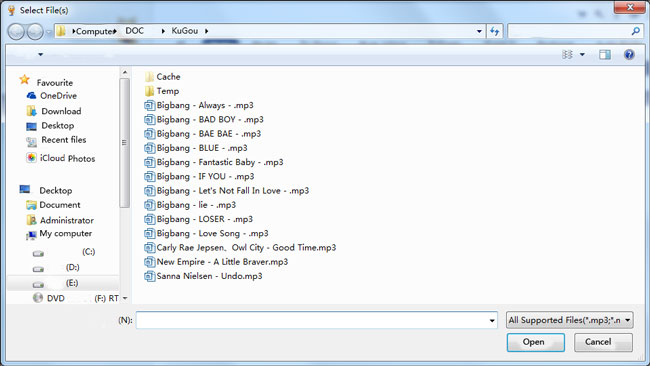Screen dimensions: 650x366
Task: Select Carly Rae Jepsen Good Time.mp3
Action: (x=240, y=247)
